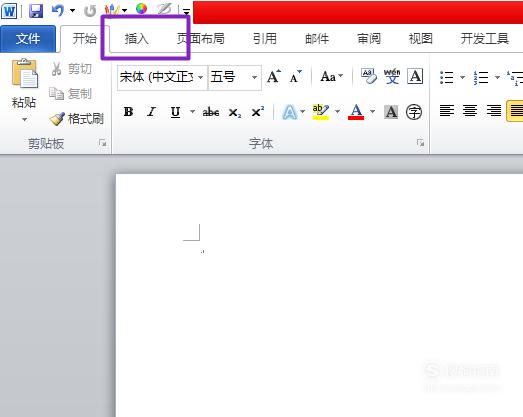
Task: Open the 视图 (View) tab
Action: click(x=421, y=39)
